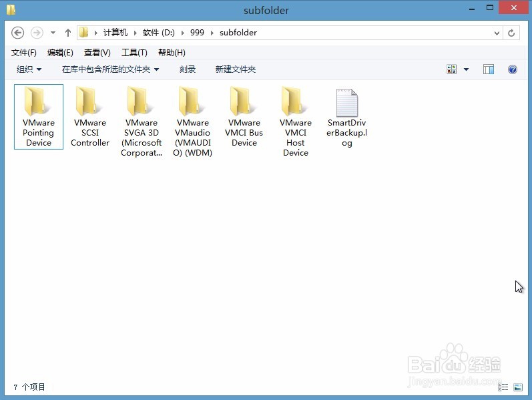Open the 查看(V) menu

click(x=97, y=53)
